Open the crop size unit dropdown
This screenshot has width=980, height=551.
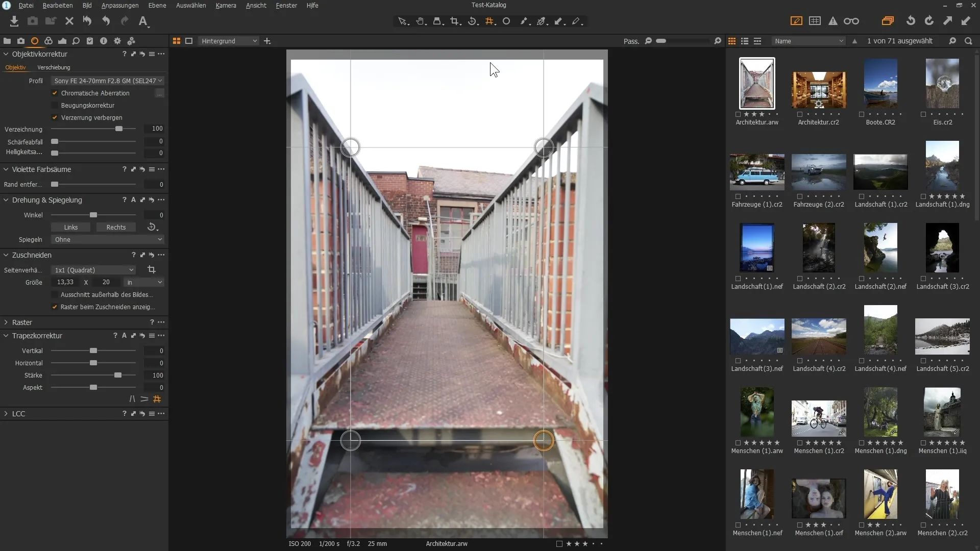point(144,282)
